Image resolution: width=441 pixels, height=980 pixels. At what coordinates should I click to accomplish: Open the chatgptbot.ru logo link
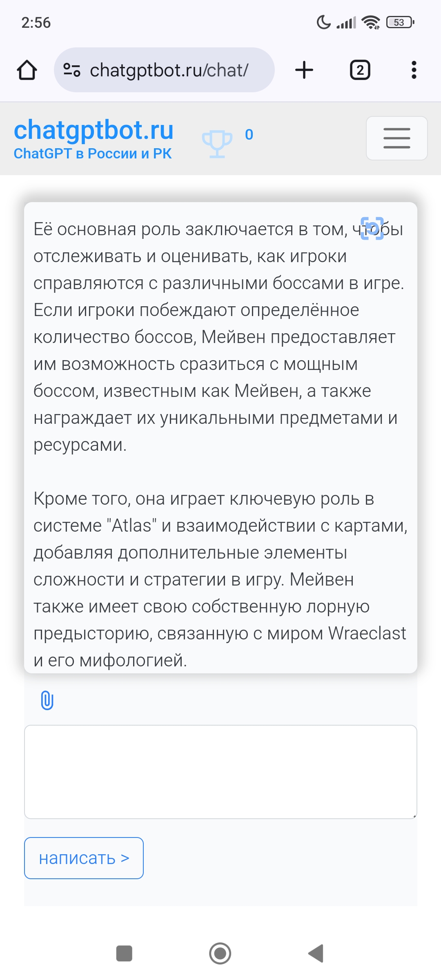(x=94, y=130)
